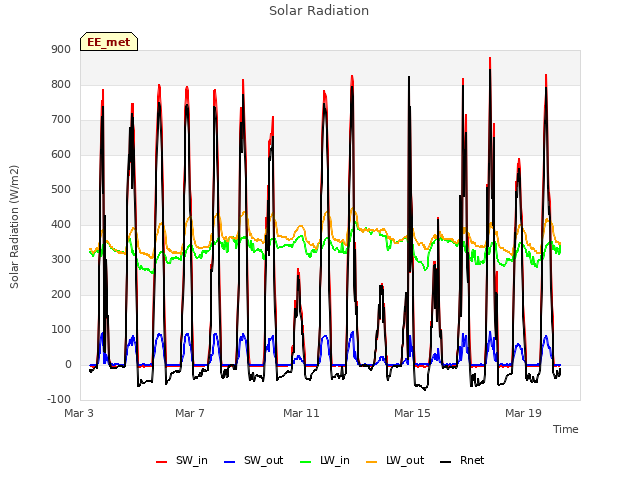This screenshot has width=640, height=480.
Task: Click the Mar 15 x-axis label
Action: (412, 413)
